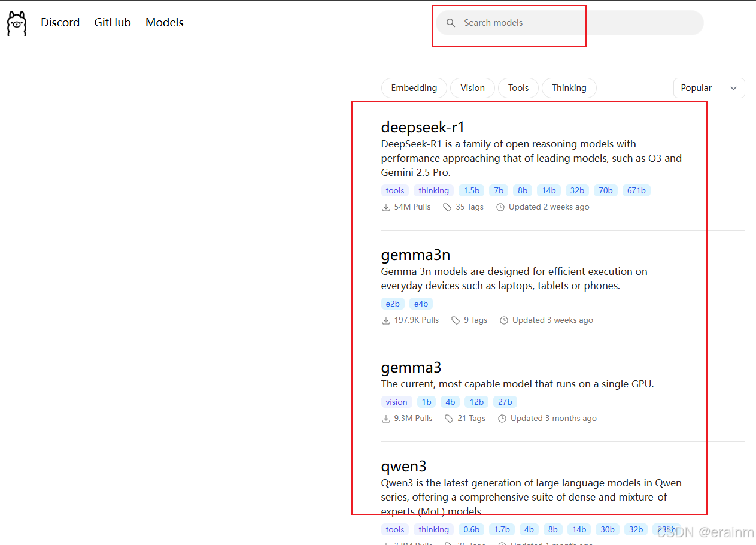Open the deepseek-r1 model page
Screen dimensions: 756x545
coord(423,127)
